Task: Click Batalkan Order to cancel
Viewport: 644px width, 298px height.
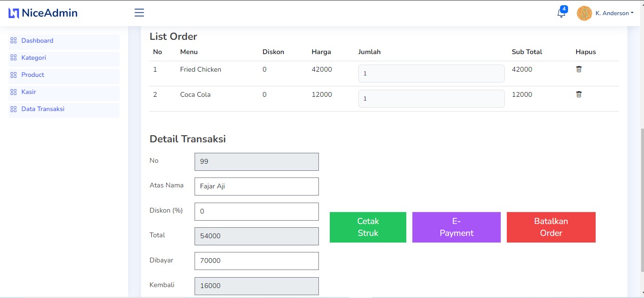Action: 551,227
